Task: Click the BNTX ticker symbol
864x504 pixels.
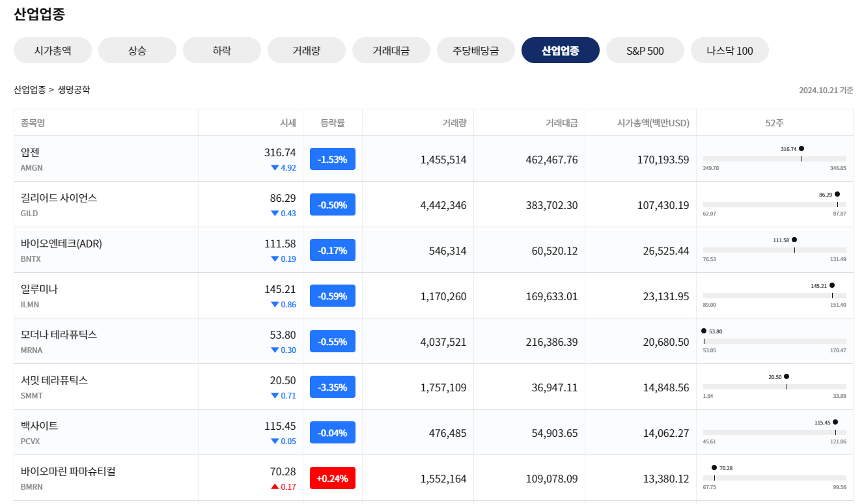Action: 31,259
